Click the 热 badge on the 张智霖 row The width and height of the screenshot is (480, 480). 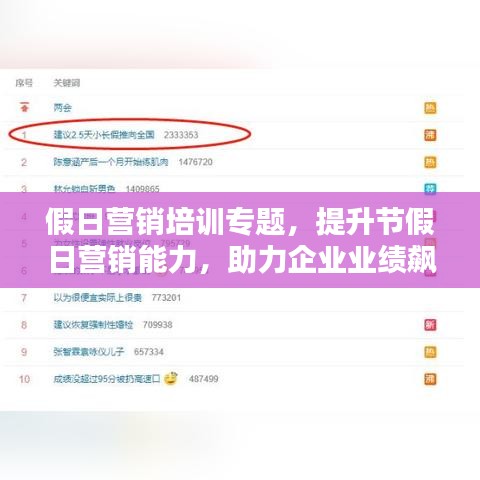tap(430, 352)
